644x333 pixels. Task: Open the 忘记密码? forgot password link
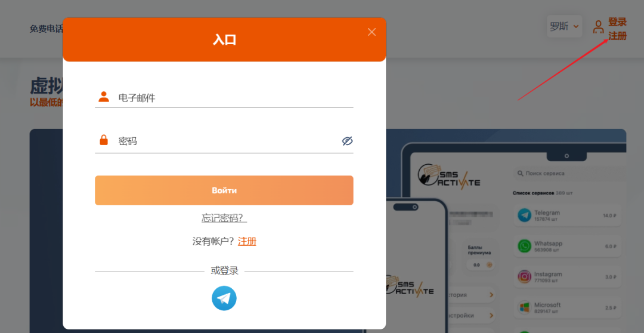click(x=224, y=218)
